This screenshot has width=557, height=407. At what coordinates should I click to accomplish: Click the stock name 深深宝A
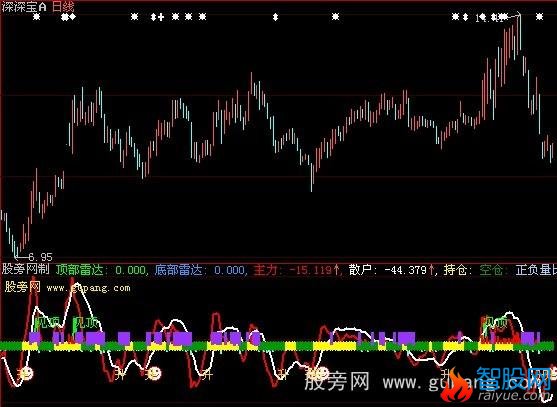(x=25, y=7)
